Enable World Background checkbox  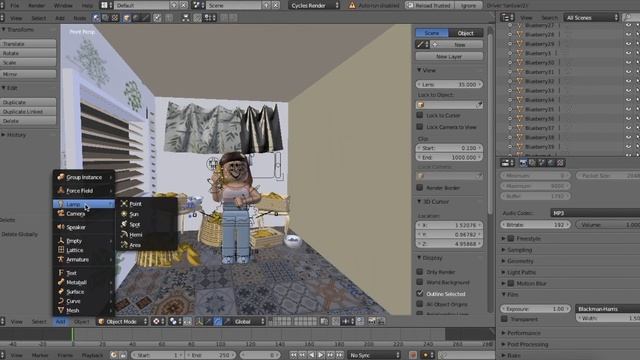pyautogui.click(x=420, y=282)
